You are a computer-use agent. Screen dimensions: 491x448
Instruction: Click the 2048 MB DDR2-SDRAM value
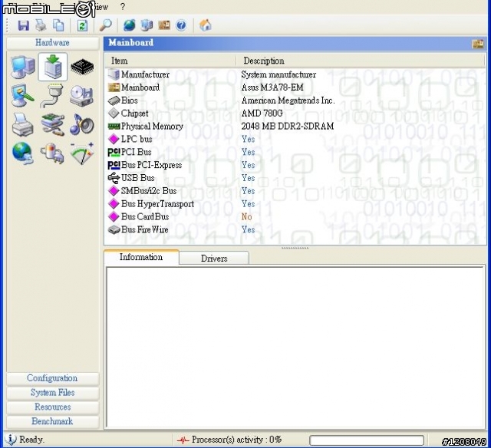[x=288, y=126]
